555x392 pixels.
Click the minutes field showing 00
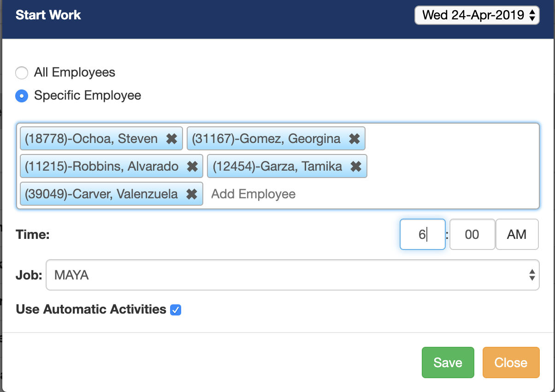coord(472,234)
